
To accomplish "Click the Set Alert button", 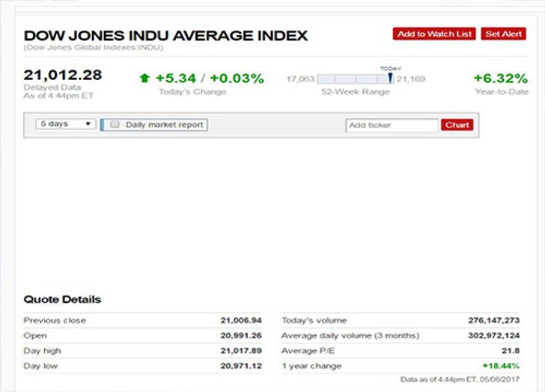I will (503, 34).
